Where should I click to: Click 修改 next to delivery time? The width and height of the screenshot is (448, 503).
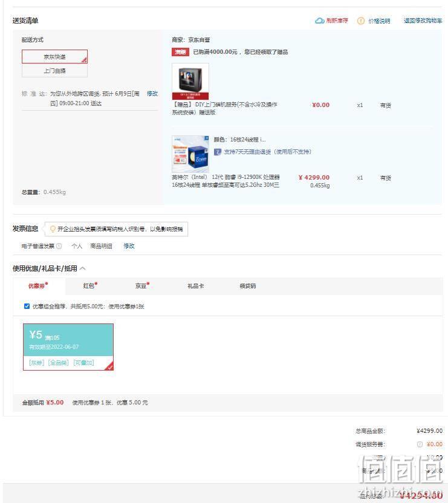click(x=152, y=93)
